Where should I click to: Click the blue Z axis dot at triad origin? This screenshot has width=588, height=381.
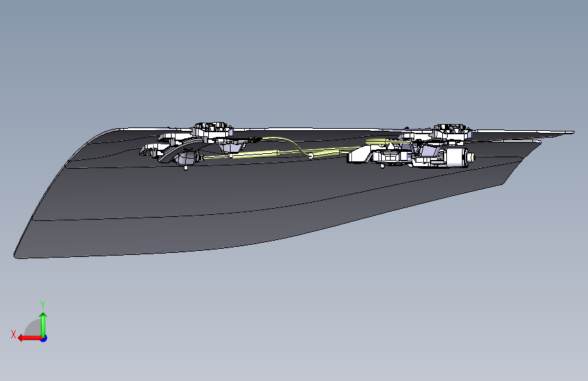click(44, 338)
